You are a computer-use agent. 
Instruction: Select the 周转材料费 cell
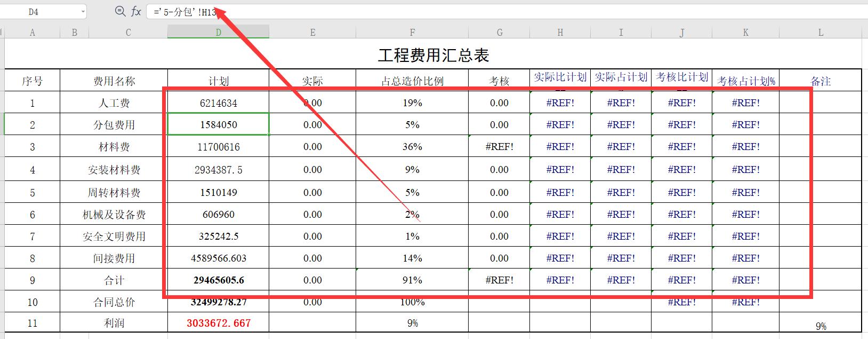pos(114,192)
